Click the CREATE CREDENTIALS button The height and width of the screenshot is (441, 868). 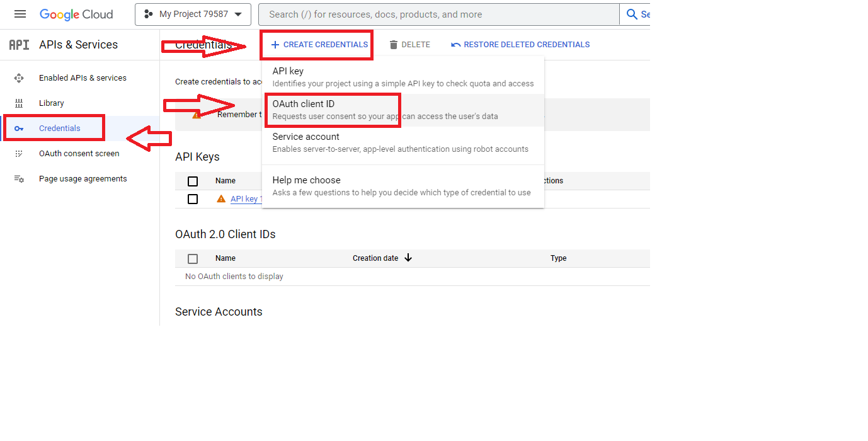point(319,45)
